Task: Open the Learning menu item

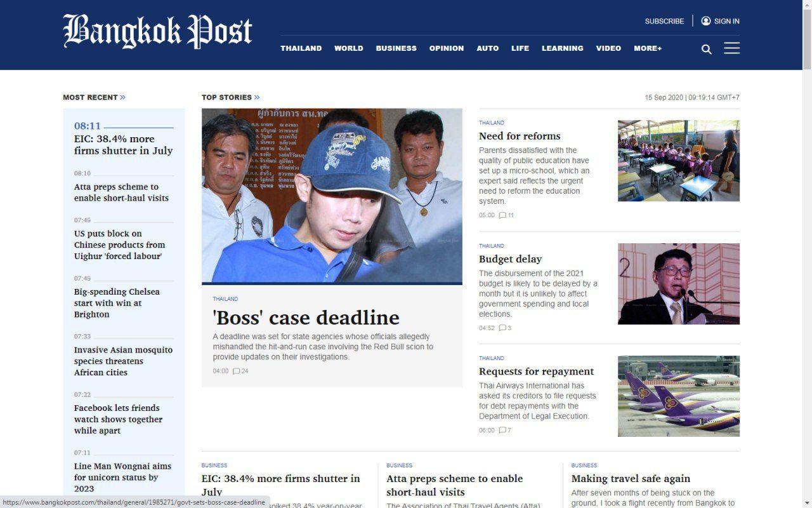Action: tap(562, 48)
